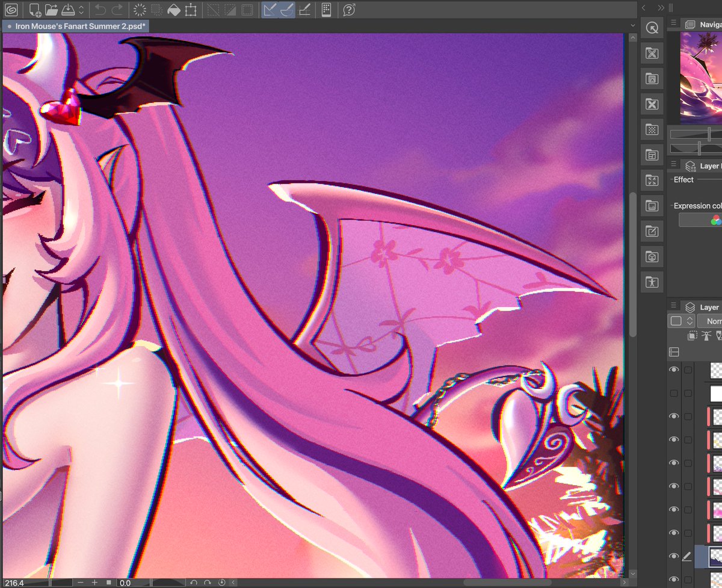Viewport: 722px width, 588px height.
Task: Select the white-filled layer thumbnail
Action: point(716,394)
